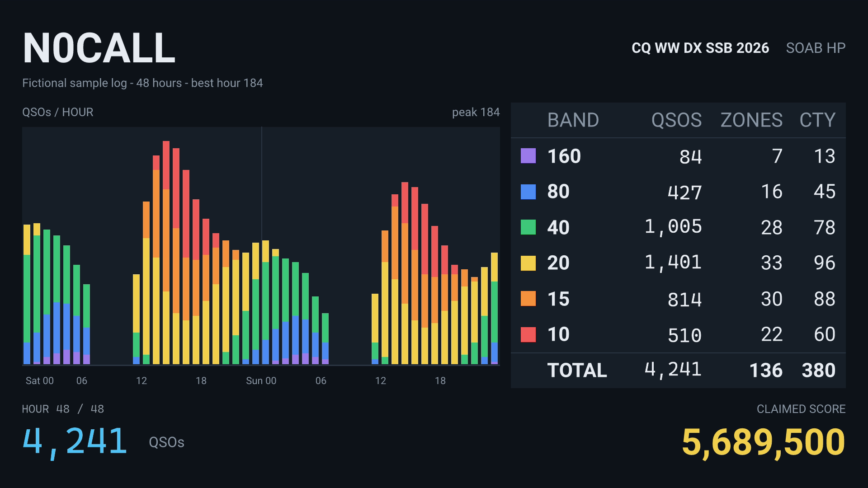Image resolution: width=868 pixels, height=488 pixels.
Task: Click the purple 160 band swatch
Action: [x=528, y=156]
